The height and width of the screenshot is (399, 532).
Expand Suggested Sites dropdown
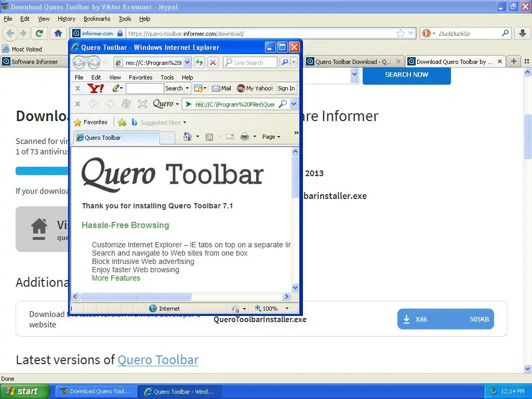pyautogui.click(x=184, y=123)
